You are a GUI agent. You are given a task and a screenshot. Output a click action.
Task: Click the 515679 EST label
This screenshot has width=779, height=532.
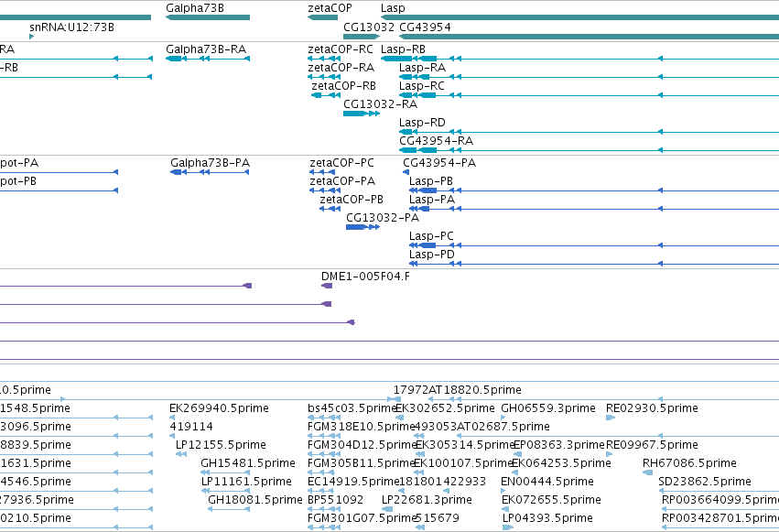(438, 518)
